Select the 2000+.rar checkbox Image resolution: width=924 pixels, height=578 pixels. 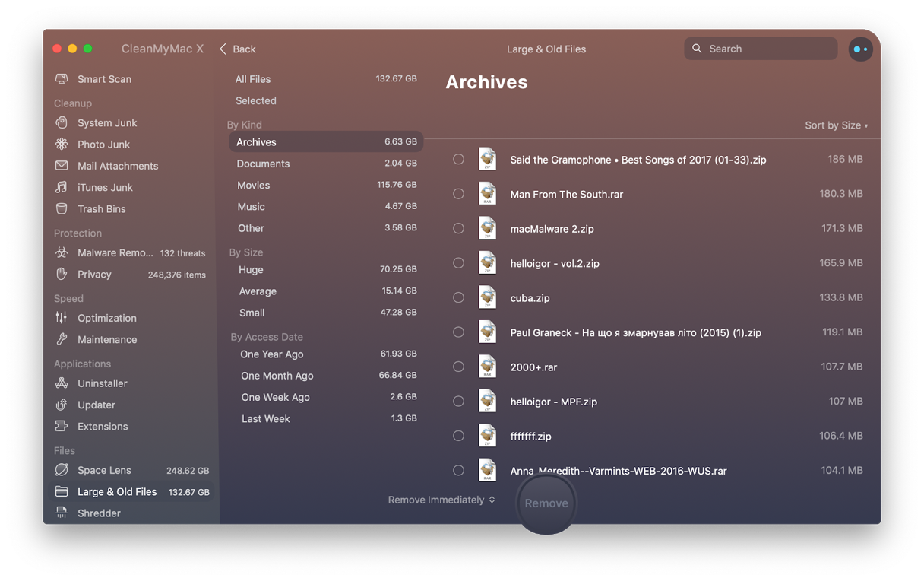[x=458, y=367]
